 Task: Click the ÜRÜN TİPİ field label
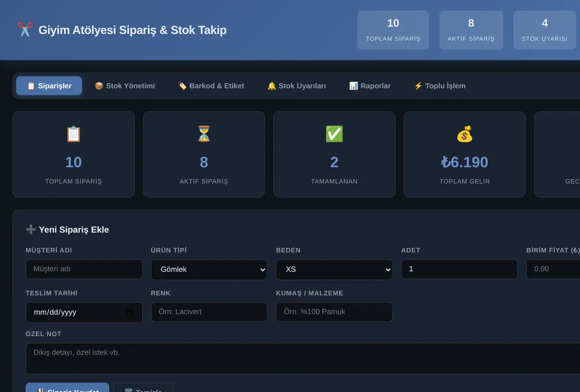click(169, 250)
